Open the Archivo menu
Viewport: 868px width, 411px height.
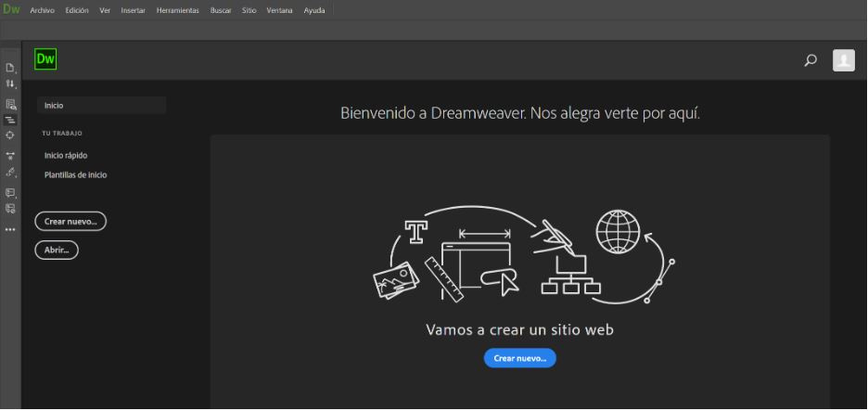pos(42,10)
